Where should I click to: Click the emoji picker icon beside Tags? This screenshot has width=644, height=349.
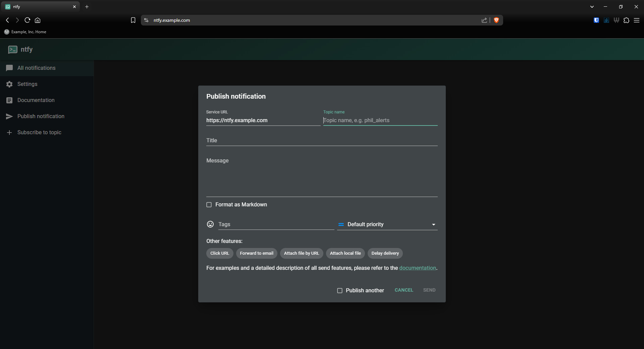click(210, 224)
